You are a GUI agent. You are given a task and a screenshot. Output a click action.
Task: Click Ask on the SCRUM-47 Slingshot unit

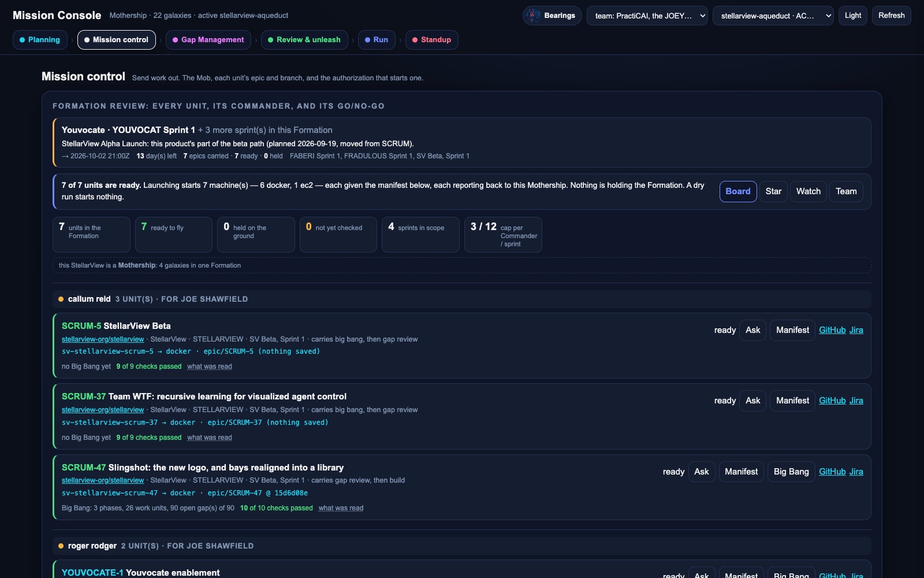(702, 472)
